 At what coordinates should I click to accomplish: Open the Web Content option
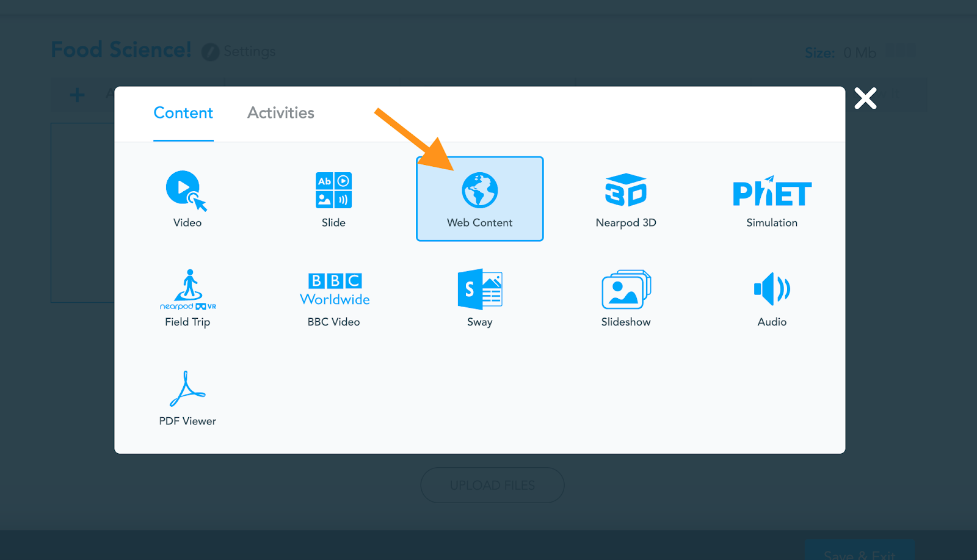pyautogui.click(x=480, y=199)
